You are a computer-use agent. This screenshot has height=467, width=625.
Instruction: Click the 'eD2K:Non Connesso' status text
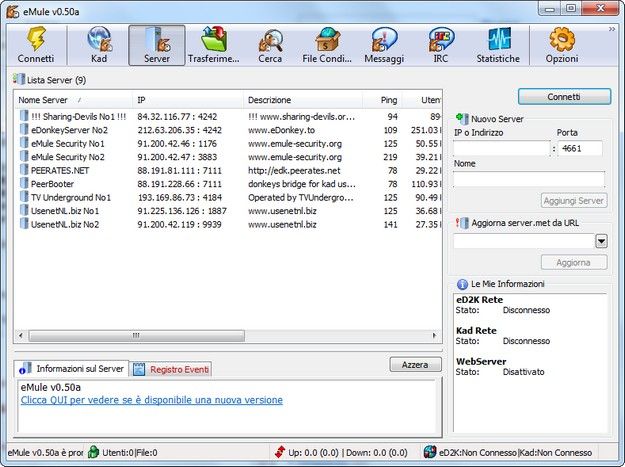tap(478, 453)
